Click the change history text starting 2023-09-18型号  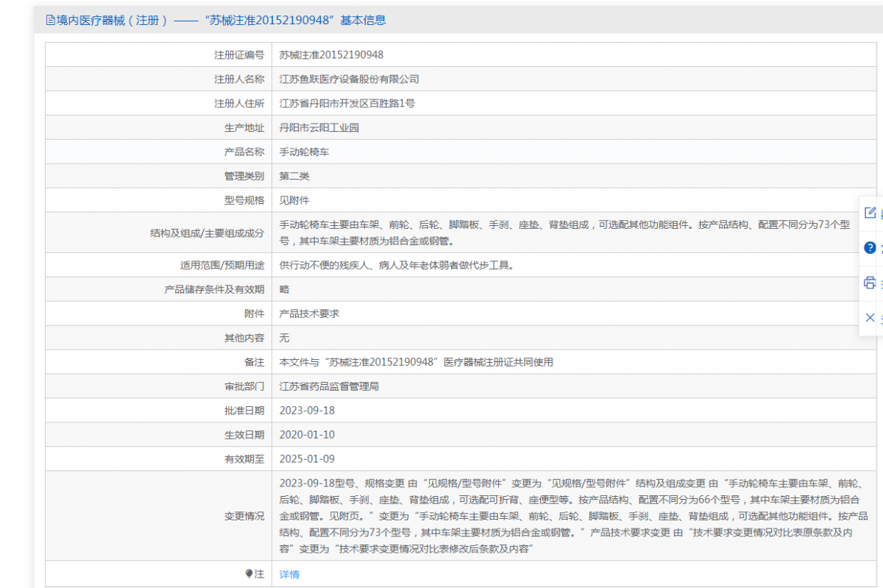pos(573,516)
